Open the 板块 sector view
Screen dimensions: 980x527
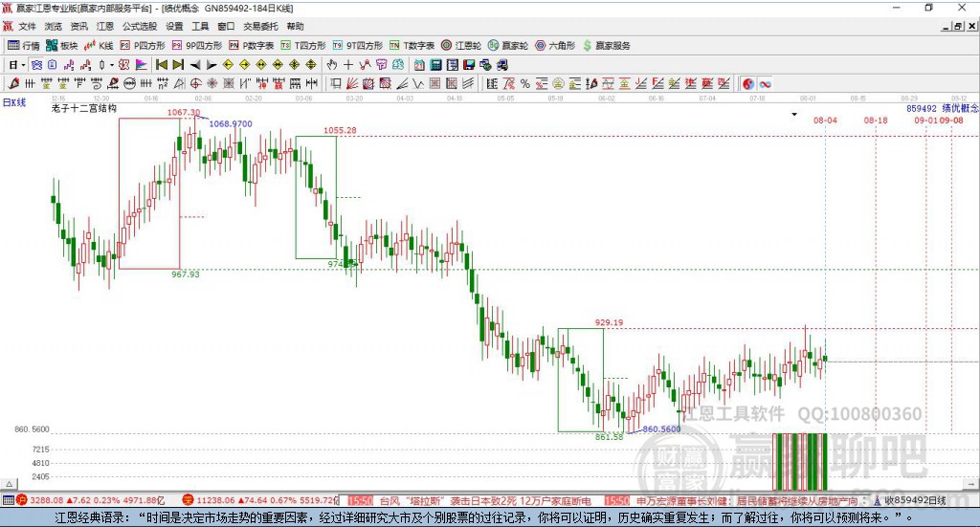(61, 46)
